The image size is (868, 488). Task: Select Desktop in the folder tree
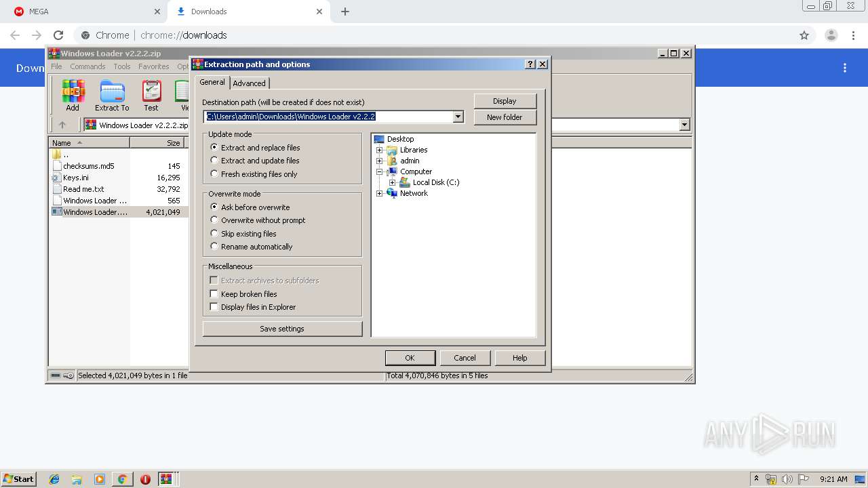pos(401,139)
